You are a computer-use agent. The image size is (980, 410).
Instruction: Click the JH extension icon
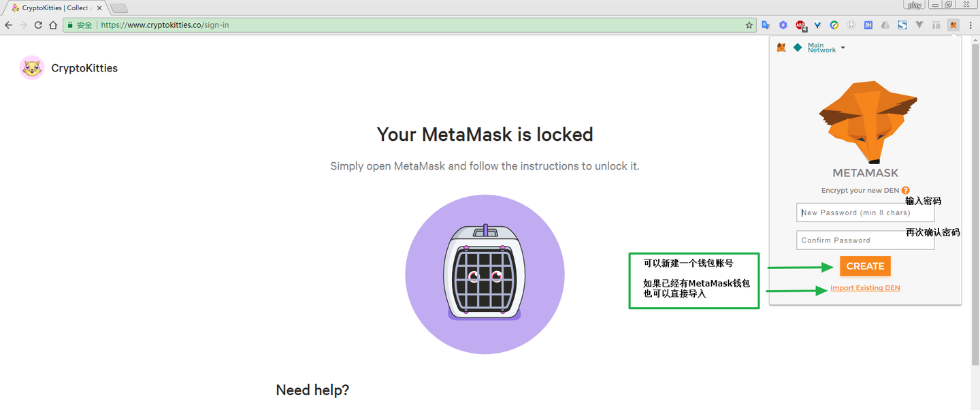[868, 25]
